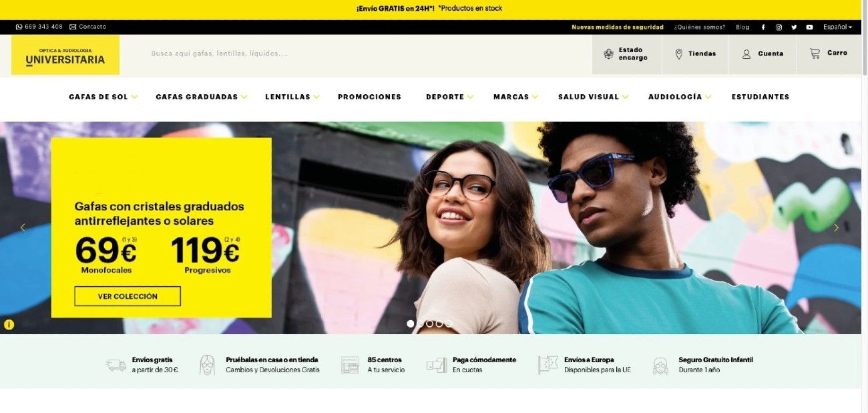
Task: Open the Cuenta user account
Action: coord(763,54)
